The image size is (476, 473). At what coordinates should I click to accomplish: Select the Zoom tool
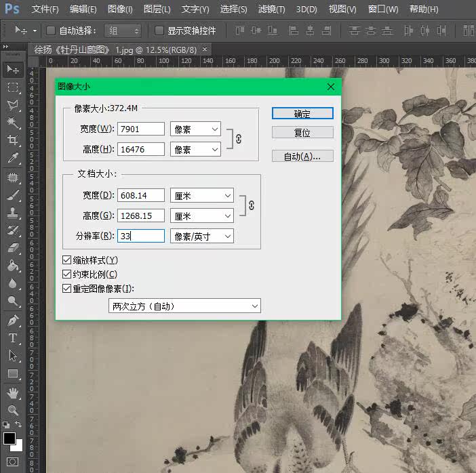point(13,410)
